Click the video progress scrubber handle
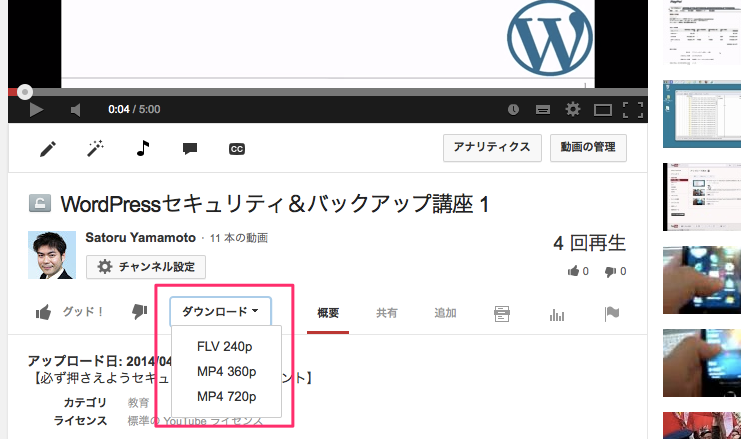 tap(25, 92)
